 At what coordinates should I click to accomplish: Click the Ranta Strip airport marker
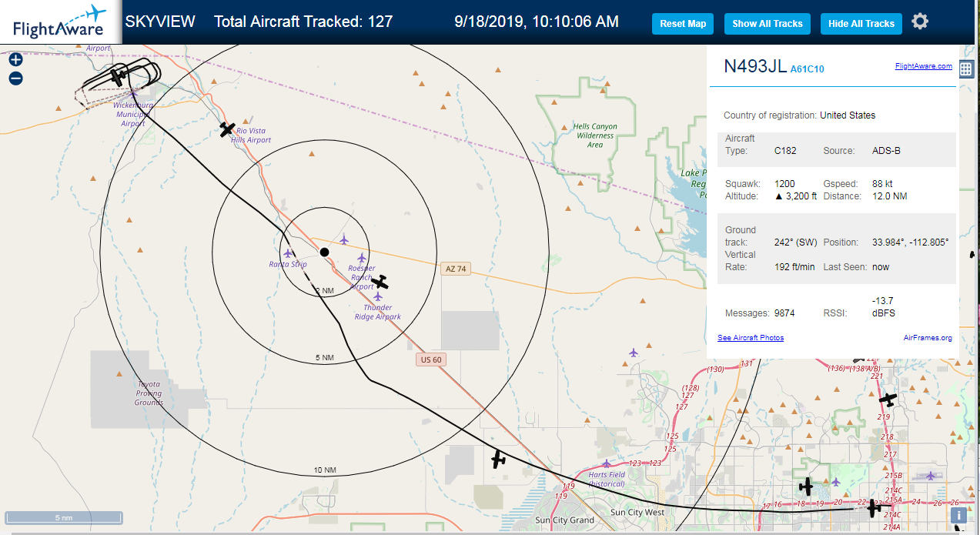pos(288,253)
